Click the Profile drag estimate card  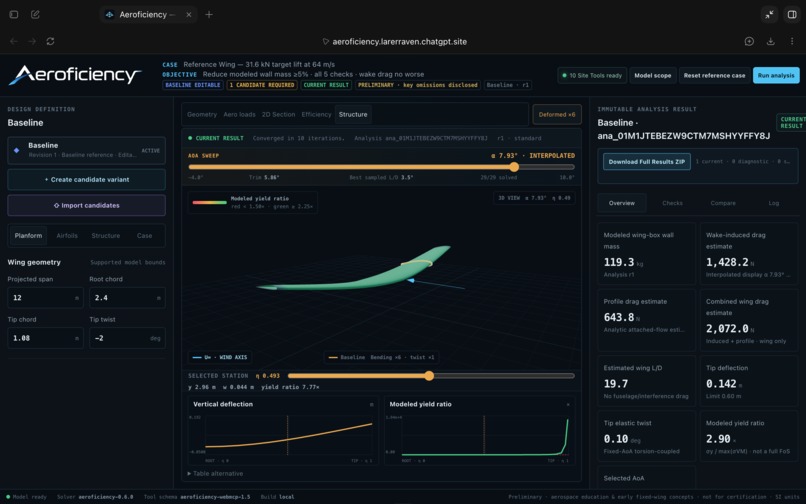(x=647, y=320)
